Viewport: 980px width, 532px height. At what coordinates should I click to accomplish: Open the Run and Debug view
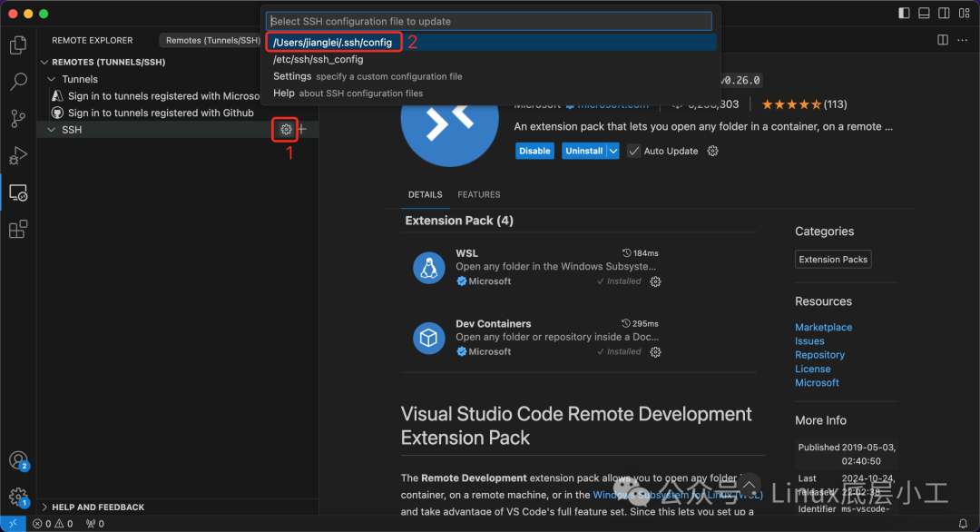pos(18,155)
